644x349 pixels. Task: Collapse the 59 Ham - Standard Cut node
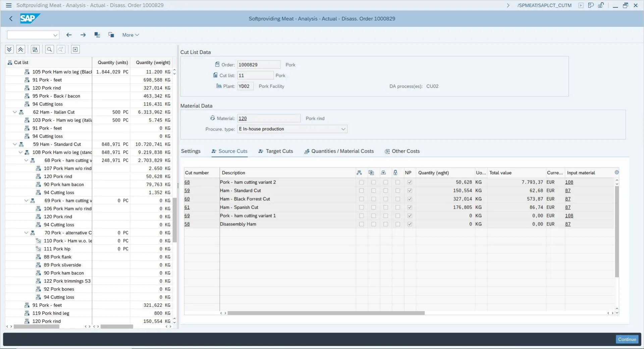pos(15,144)
